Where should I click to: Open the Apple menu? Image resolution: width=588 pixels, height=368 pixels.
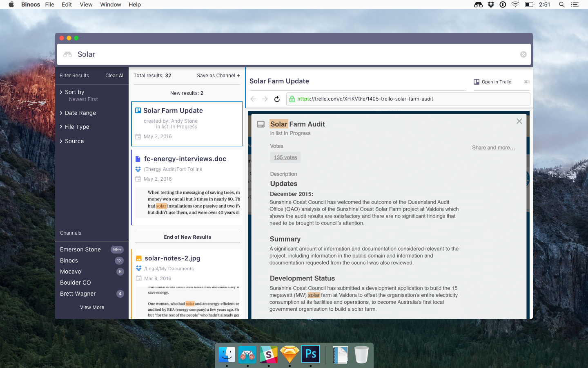click(11, 4)
